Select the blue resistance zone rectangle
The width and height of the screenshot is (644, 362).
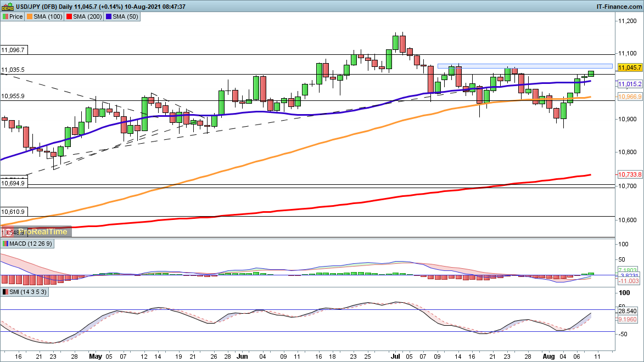click(x=525, y=66)
